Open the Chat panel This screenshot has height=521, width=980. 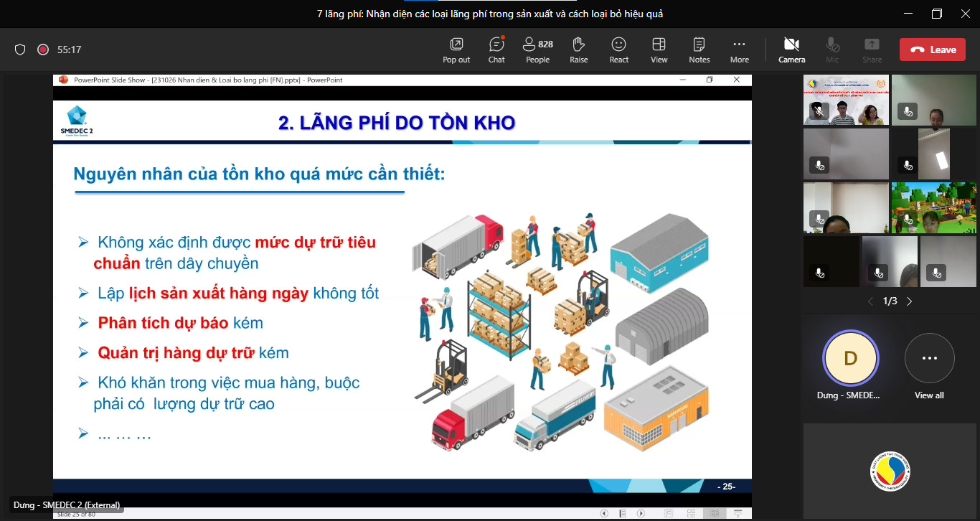[x=496, y=50]
